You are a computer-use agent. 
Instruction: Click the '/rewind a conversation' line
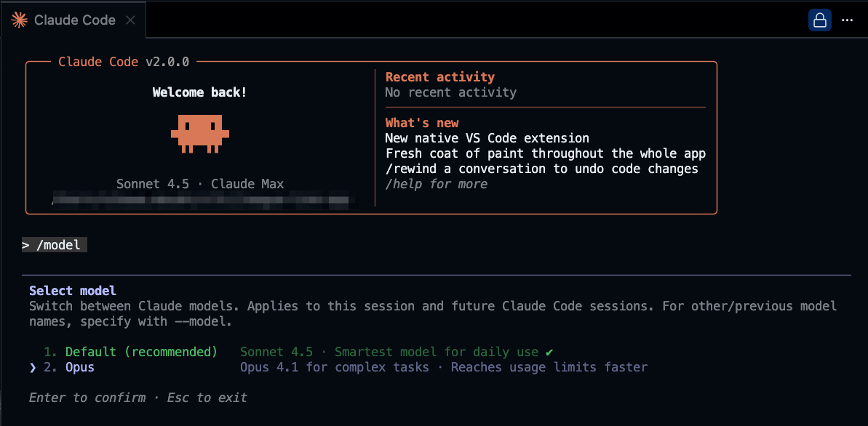(x=542, y=168)
